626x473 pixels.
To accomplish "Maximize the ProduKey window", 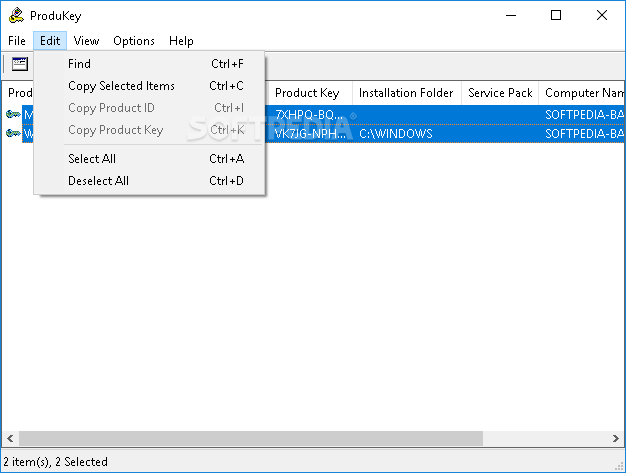I will click(556, 15).
